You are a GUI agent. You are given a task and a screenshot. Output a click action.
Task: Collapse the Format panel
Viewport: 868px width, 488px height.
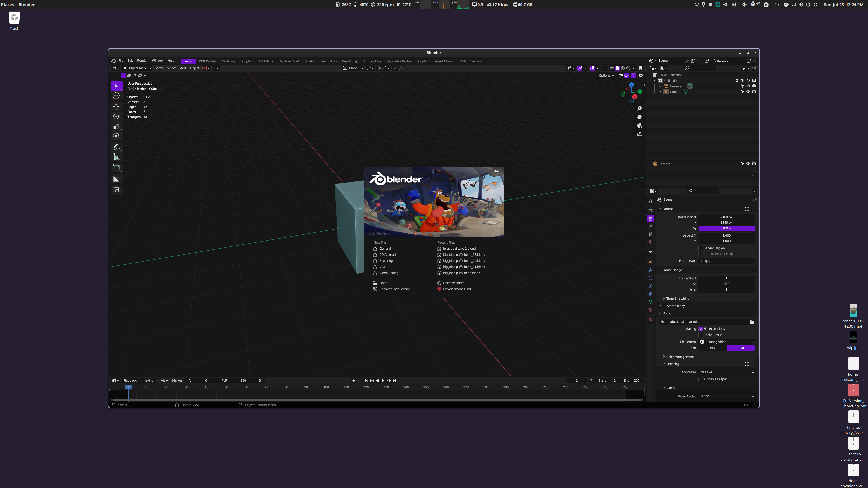coord(666,209)
